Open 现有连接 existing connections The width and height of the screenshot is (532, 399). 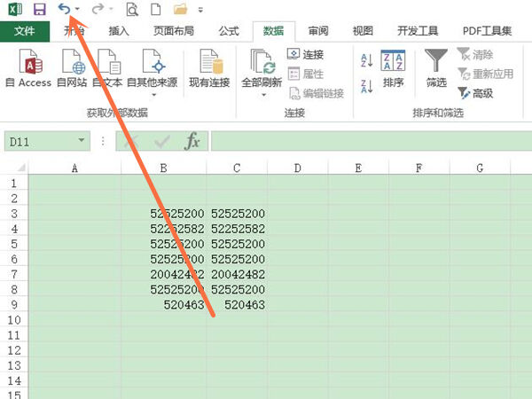209,68
